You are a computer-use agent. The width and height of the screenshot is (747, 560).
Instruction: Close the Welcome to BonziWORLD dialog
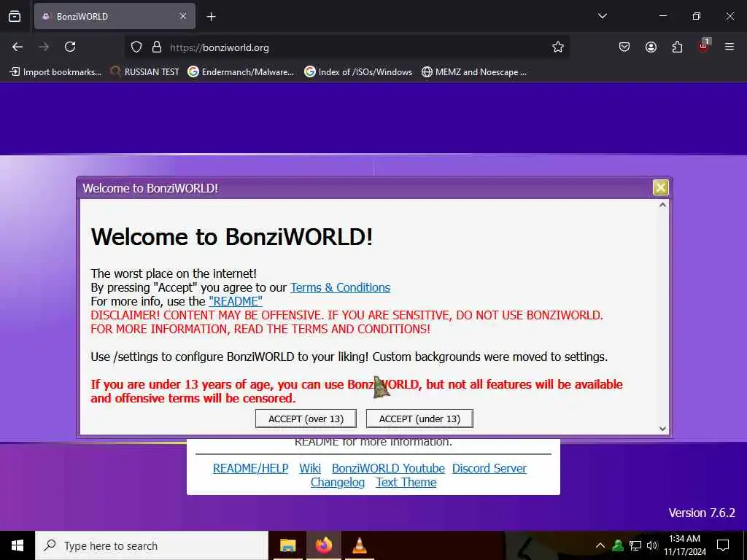(x=660, y=187)
